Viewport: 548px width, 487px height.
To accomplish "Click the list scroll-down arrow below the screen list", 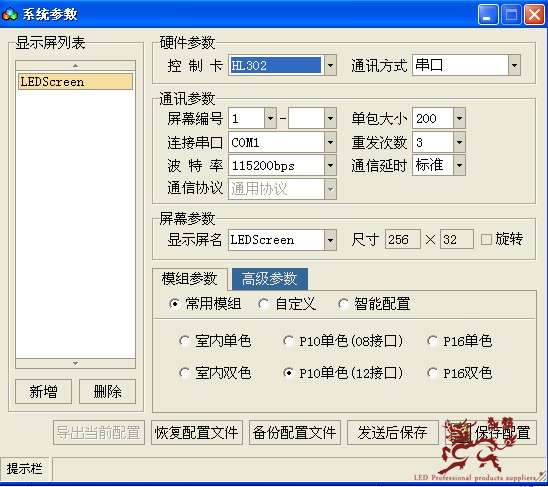I will tap(75, 363).
